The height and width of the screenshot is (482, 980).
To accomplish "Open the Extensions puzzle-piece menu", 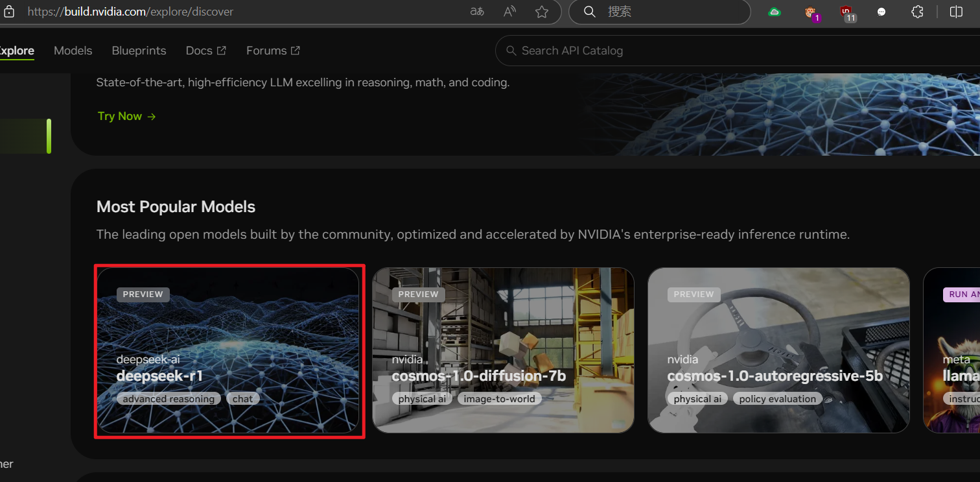I will coord(917,12).
